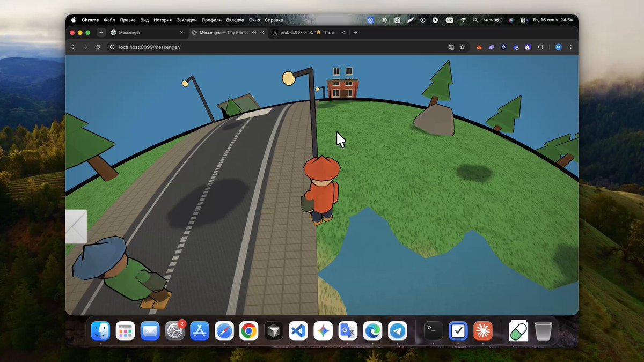Click the Telegram icon in the menu bar
644x362 pixels.
coord(435,20)
